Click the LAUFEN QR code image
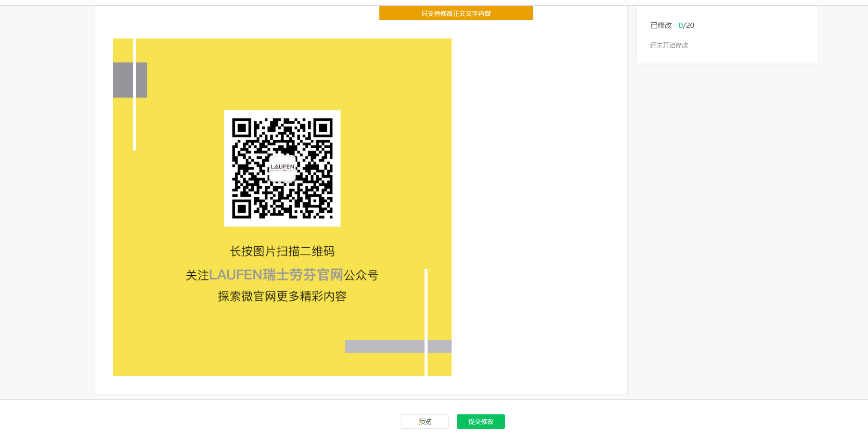The height and width of the screenshot is (436, 868). click(282, 168)
